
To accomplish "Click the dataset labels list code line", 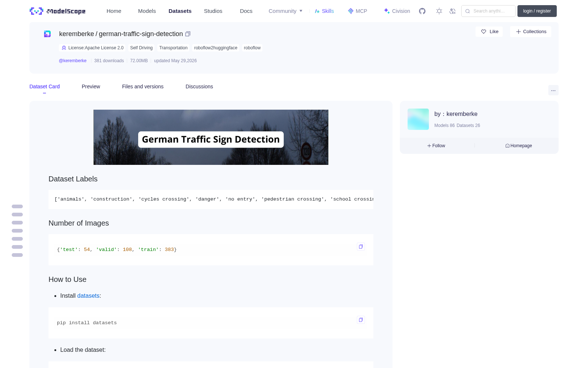I will click(x=211, y=199).
